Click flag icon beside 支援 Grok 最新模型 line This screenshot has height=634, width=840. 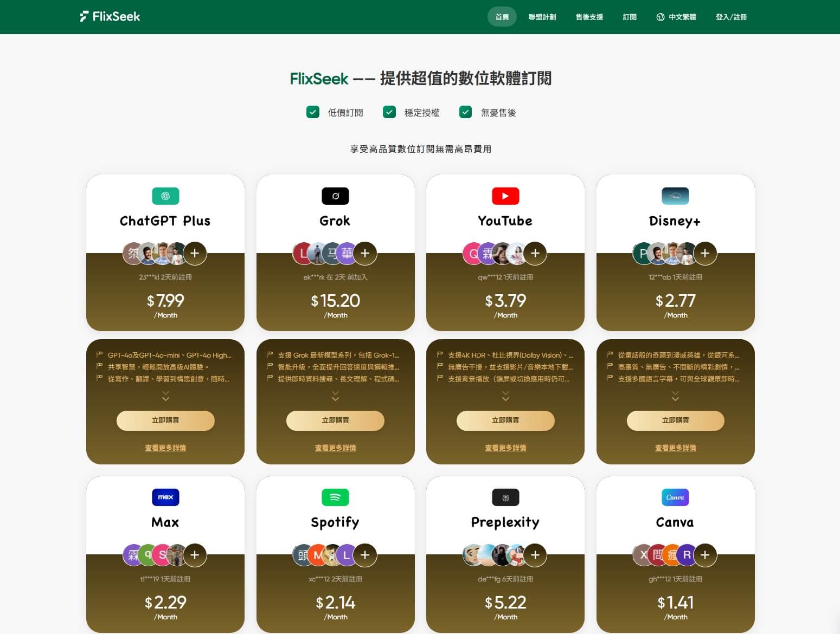(x=270, y=355)
